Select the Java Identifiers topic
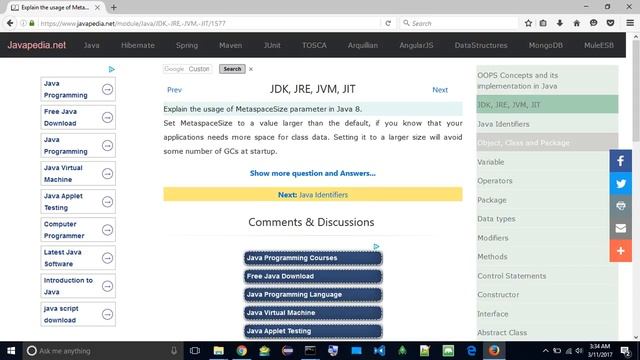 (x=547, y=124)
